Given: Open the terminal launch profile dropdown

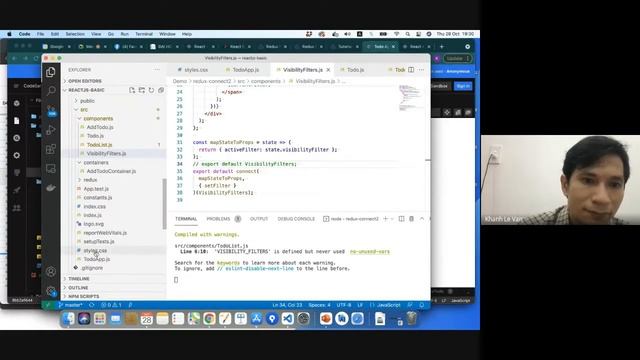Looking at the screenshot, I should click(392, 219).
